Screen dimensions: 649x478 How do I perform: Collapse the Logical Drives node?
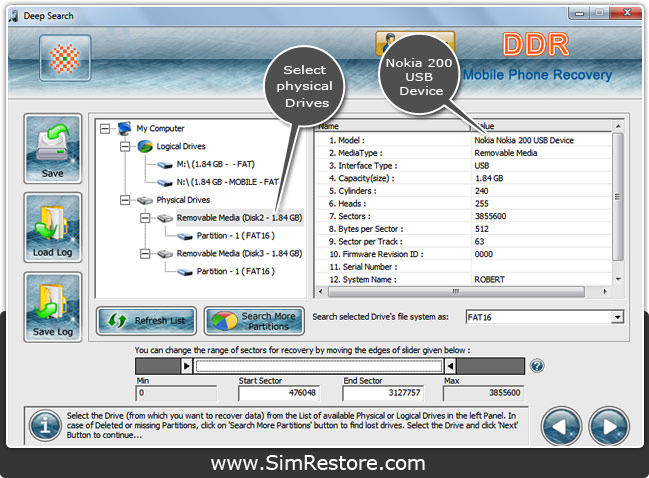(125, 147)
